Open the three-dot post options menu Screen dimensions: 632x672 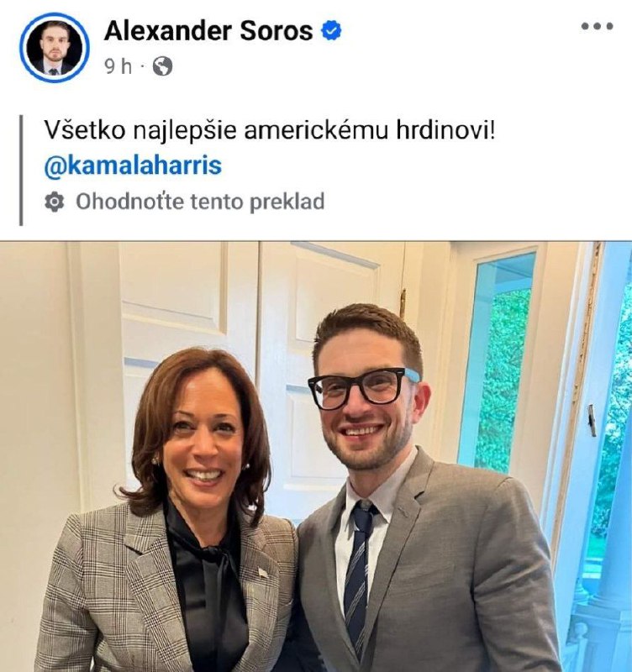point(598,26)
